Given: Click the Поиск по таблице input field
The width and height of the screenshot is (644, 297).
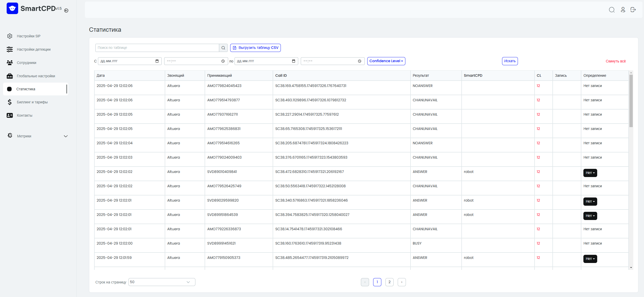Looking at the screenshot, I should tap(157, 48).
